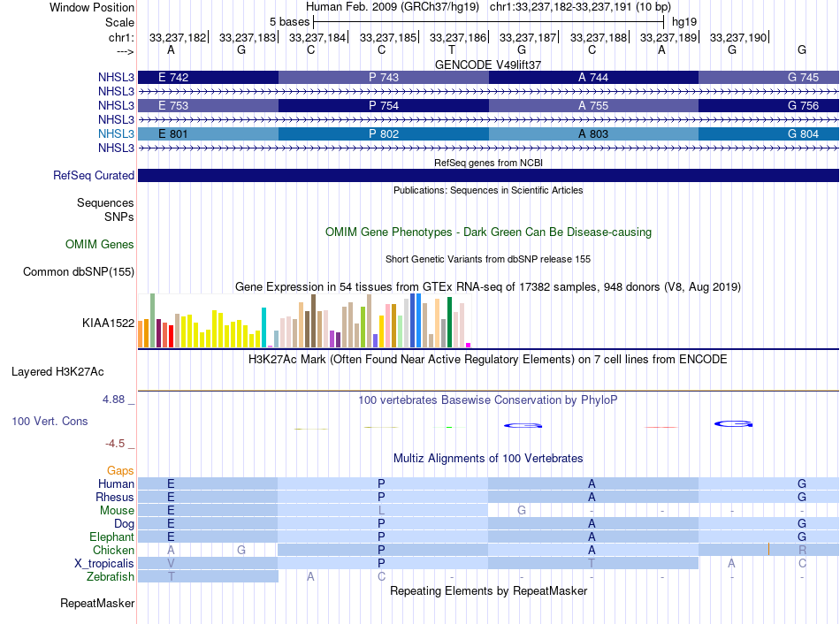Click the A 744 codon block

(593, 77)
